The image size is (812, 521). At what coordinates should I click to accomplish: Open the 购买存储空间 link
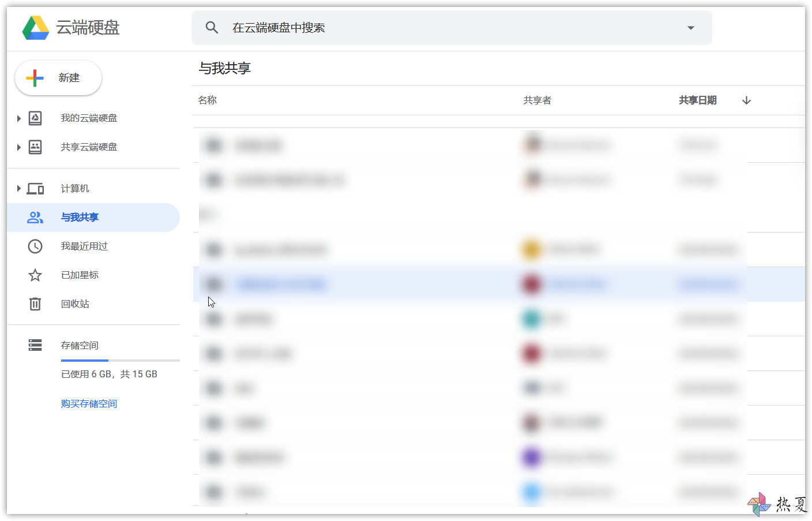pyautogui.click(x=89, y=404)
